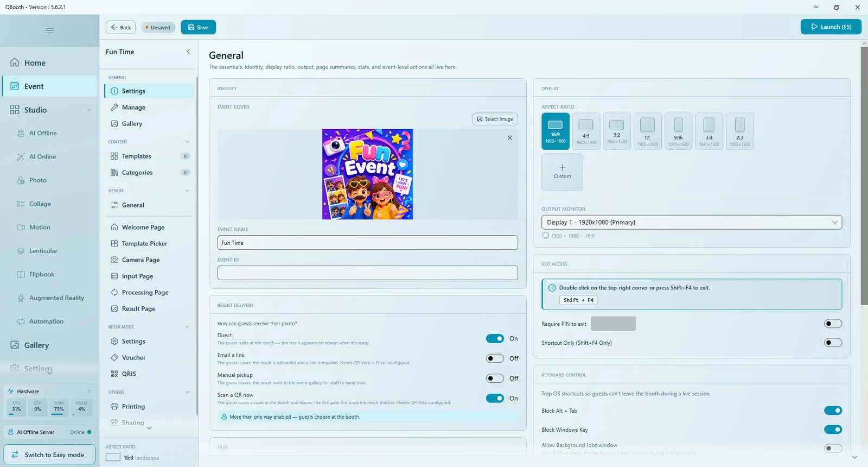Open Gallery icon in main sidebar
The height and width of the screenshot is (467, 868).
point(15,345)
